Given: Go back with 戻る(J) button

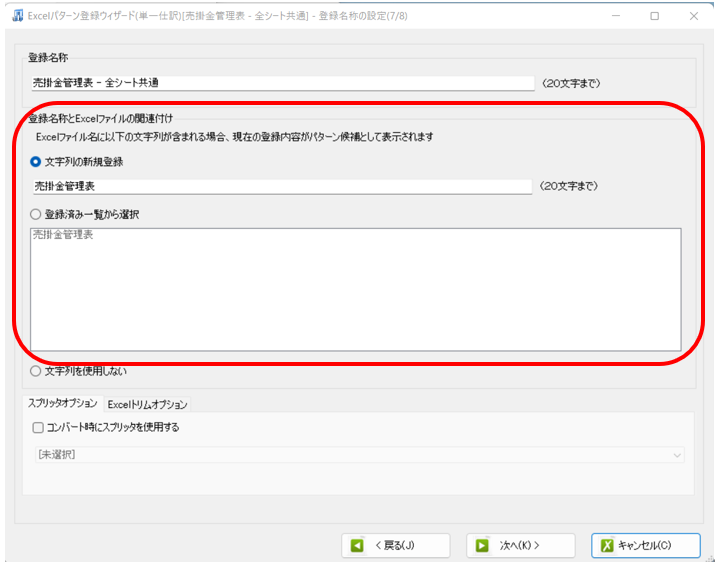Looking at the screenshot, I should point(395,546).
